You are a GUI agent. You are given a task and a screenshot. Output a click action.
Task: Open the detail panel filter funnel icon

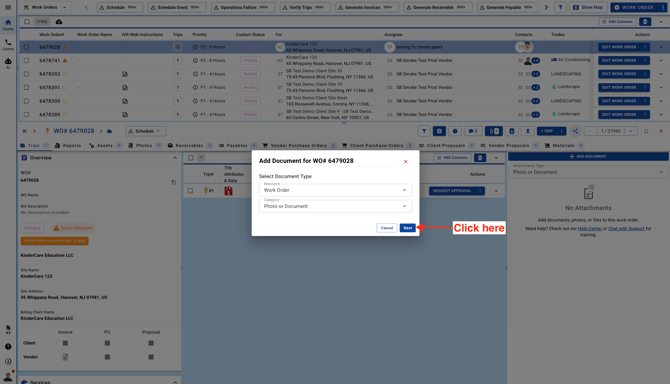424,131
